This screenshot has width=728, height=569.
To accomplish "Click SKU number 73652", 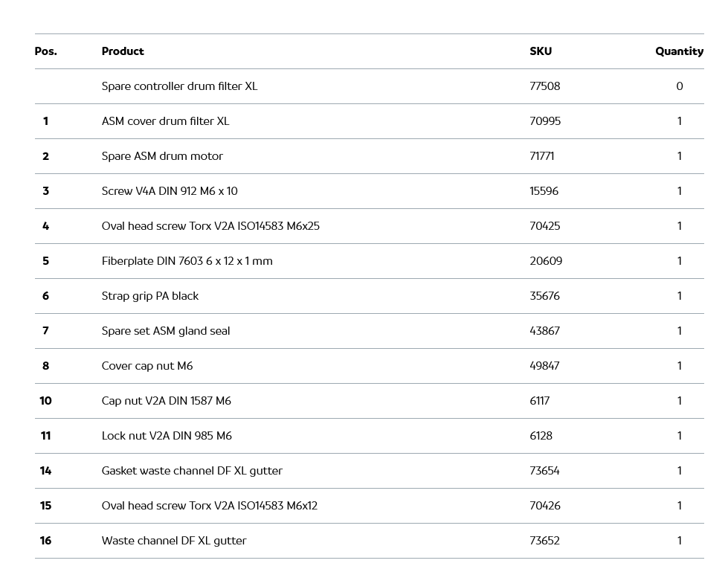I will click(544, 541).
